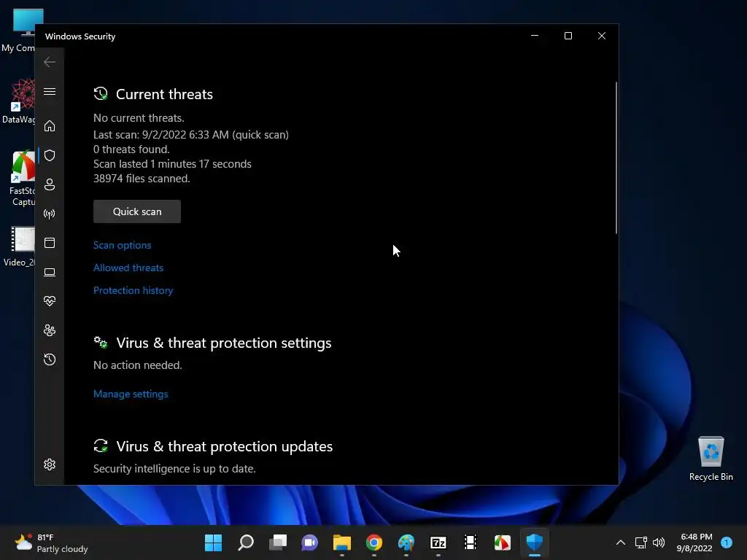Go back with the back arrow

click(x=50, y=62)
